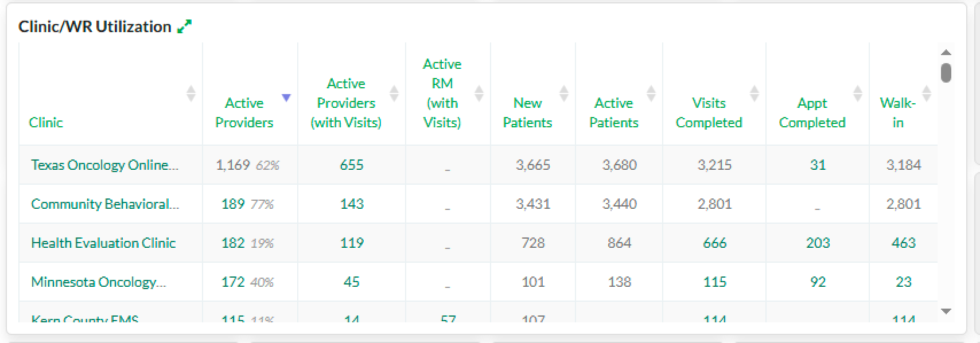Click Active Providers descending sort arrow

click(286, 98)
